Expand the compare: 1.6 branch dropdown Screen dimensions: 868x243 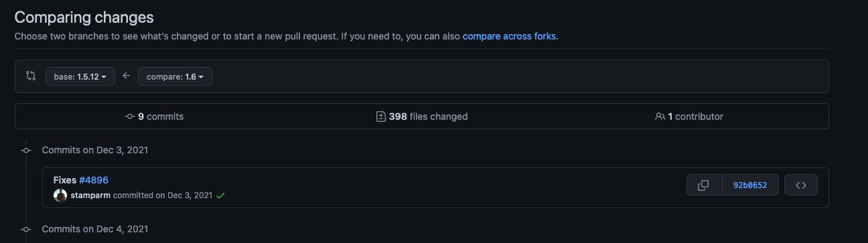(x=175, y=76)
